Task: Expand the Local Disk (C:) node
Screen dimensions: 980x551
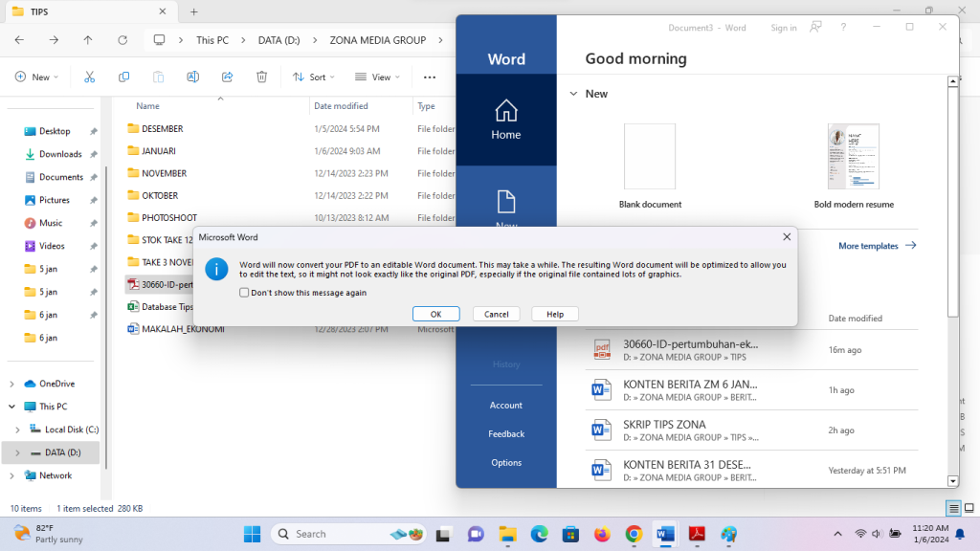Action: click(x=17, y=430)
